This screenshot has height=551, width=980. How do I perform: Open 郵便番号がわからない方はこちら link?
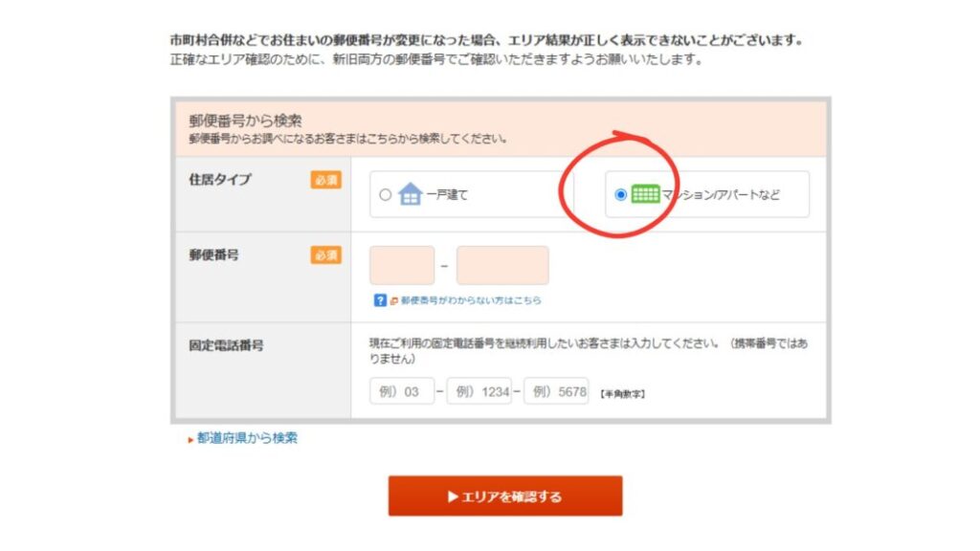471,300
